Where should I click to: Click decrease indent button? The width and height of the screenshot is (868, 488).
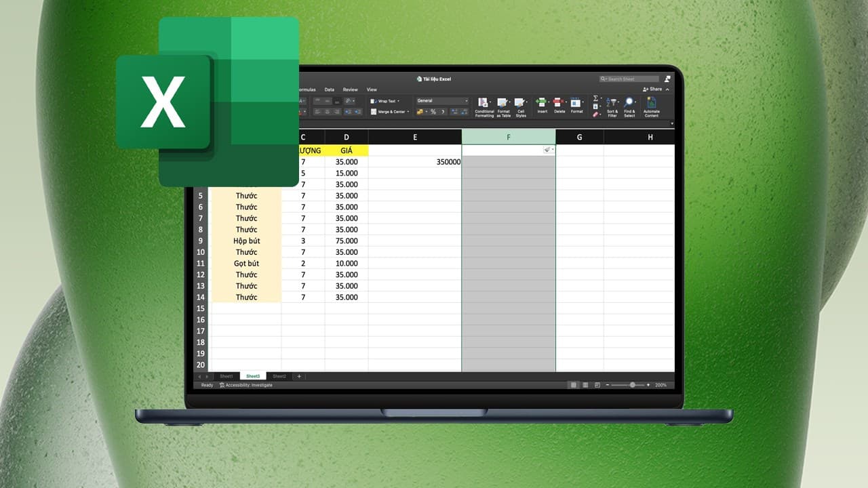point(349,112)
